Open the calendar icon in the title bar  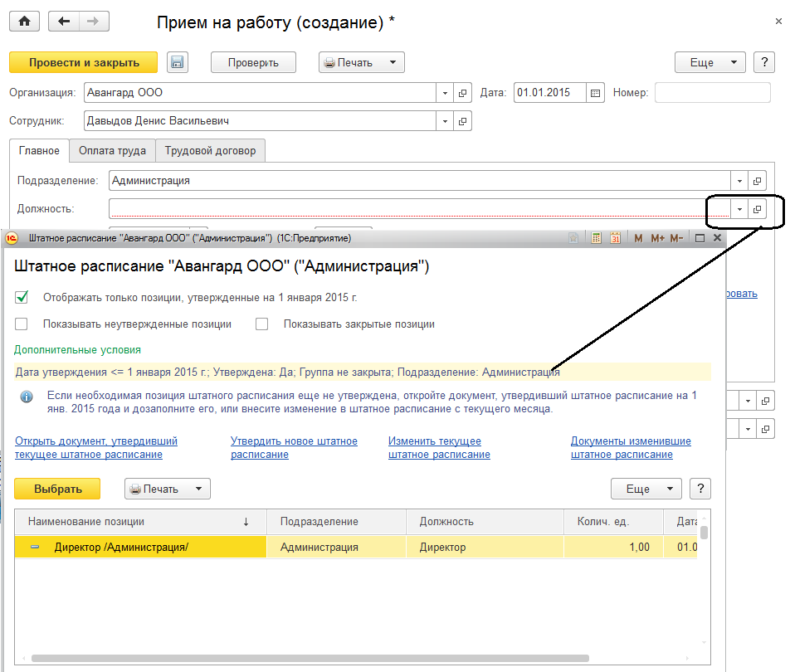pyautogui.click(x=616, y=238)
